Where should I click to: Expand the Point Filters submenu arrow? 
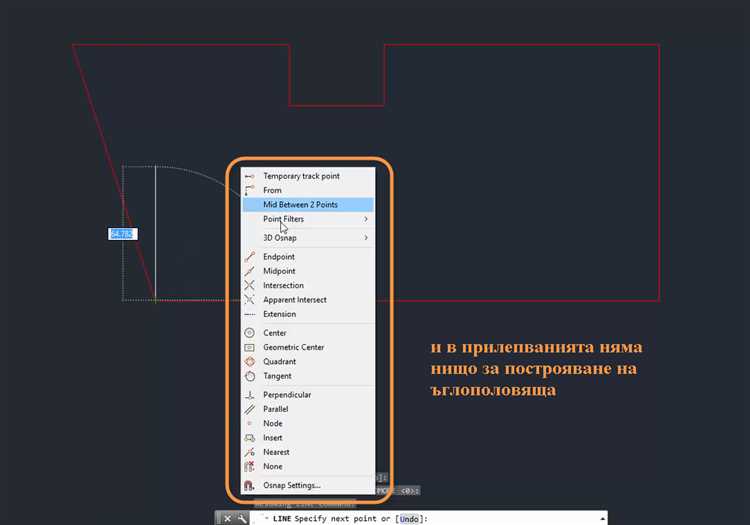[x=366, y=219]
